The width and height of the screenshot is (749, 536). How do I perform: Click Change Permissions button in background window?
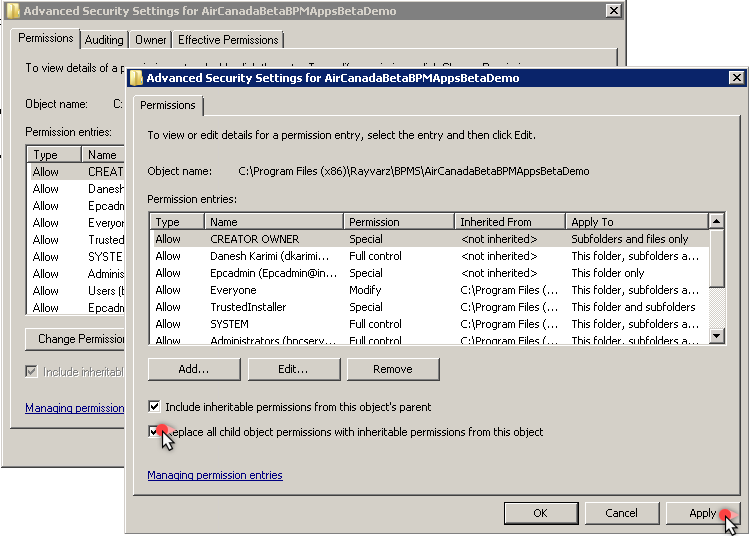click(75, 339)
